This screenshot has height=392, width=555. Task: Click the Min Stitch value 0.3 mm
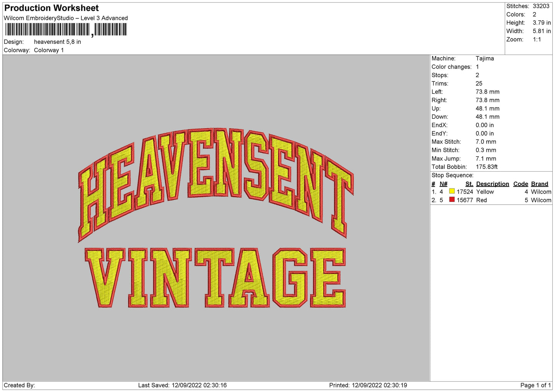(486, 150)
